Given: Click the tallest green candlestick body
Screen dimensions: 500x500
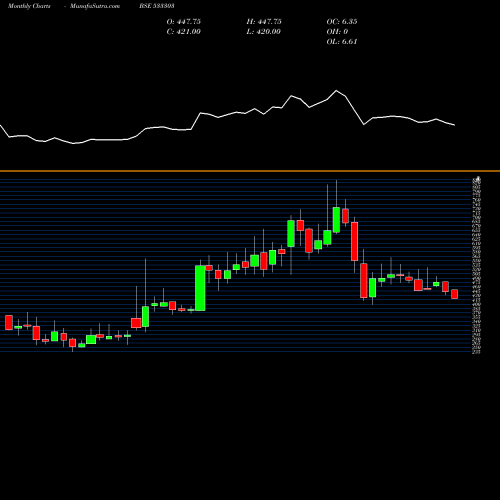Looking at the screenshot, I should 200,288.
